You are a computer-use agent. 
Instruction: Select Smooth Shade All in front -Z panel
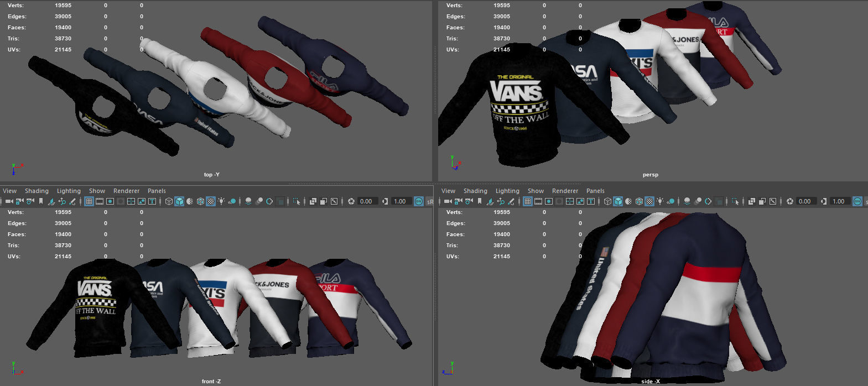[179, 201]
